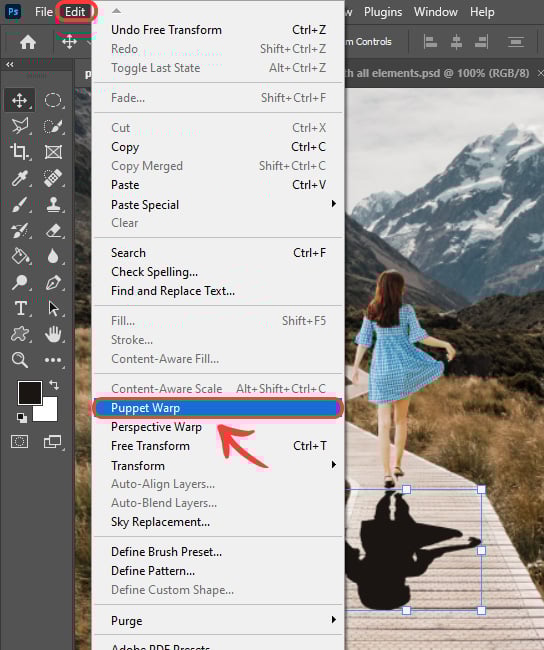Click Move tool icon in options bar

(69, 41)
